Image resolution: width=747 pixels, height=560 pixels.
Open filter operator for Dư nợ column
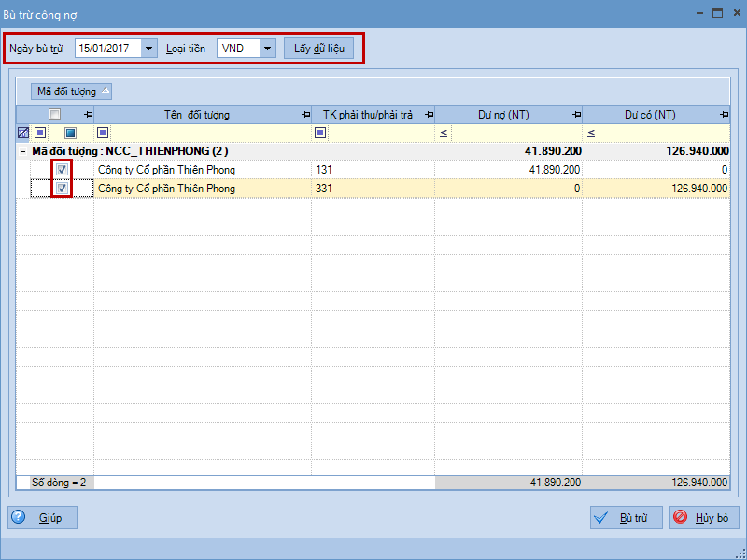click(444, 133)
